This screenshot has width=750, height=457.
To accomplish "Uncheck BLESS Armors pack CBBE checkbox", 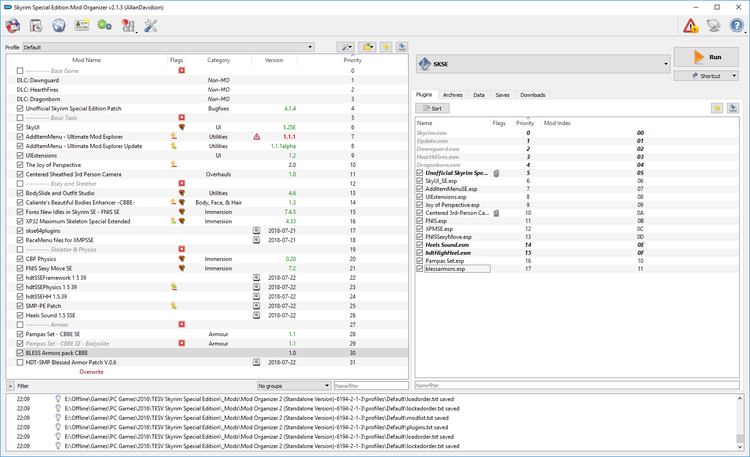I will pyautogui.click(x=20, y=353).
